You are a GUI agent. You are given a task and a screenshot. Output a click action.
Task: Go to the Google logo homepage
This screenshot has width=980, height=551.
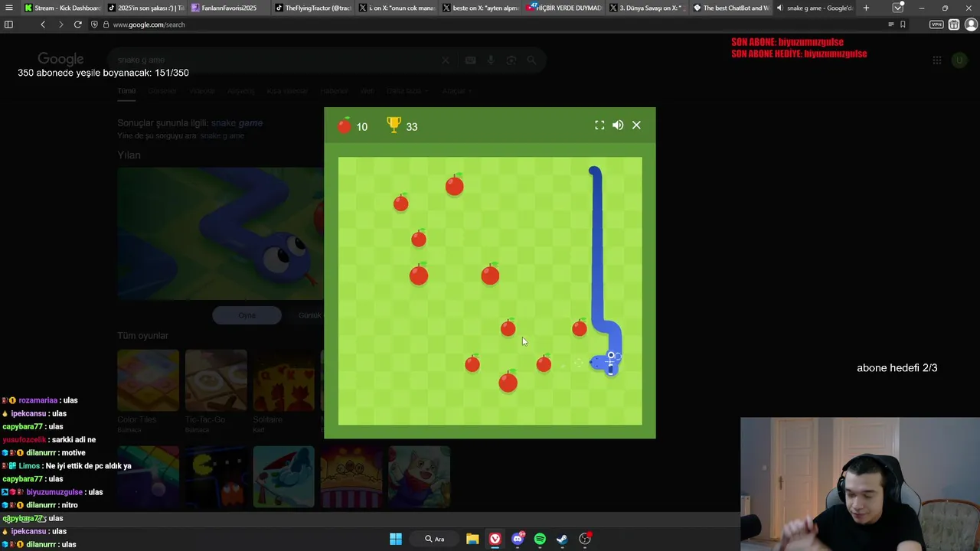click(60, 60)
